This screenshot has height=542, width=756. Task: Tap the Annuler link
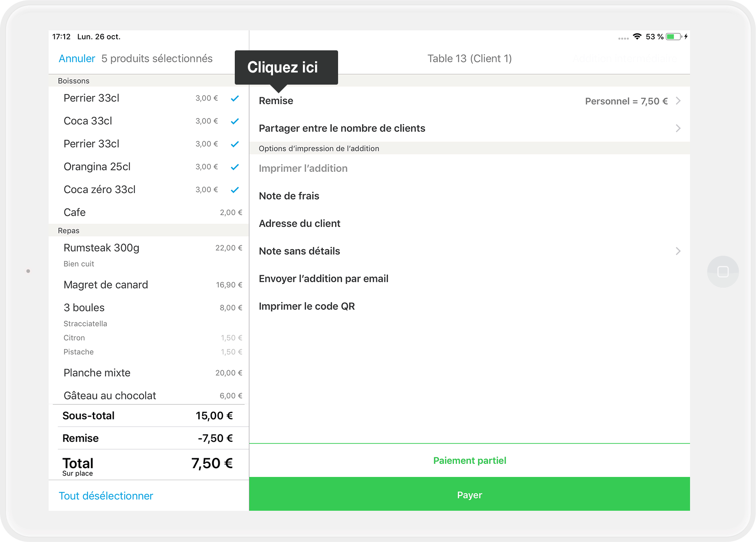click(77, 59)
